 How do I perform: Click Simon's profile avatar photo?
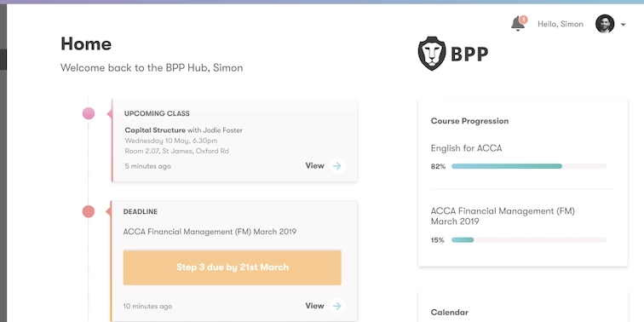[605, 24]
